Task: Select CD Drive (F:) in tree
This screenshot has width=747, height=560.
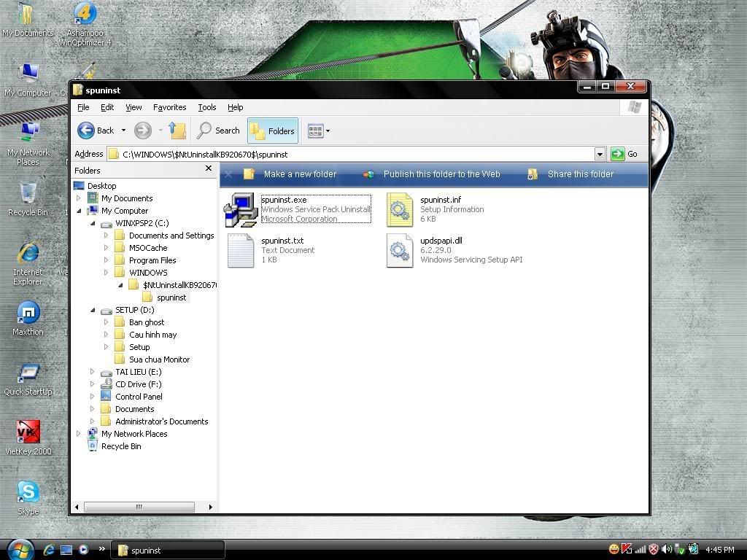Action: coord(138,384)
